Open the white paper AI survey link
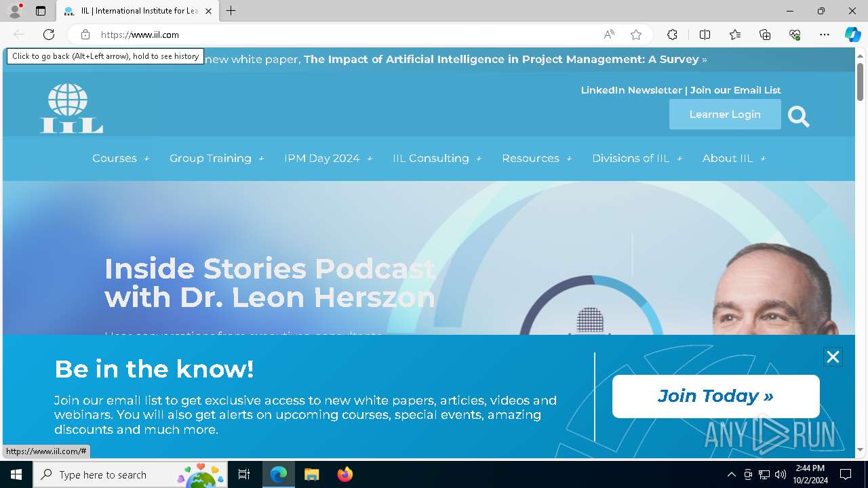The width and height of the screenshot is (868, 488). coord(501,59)
